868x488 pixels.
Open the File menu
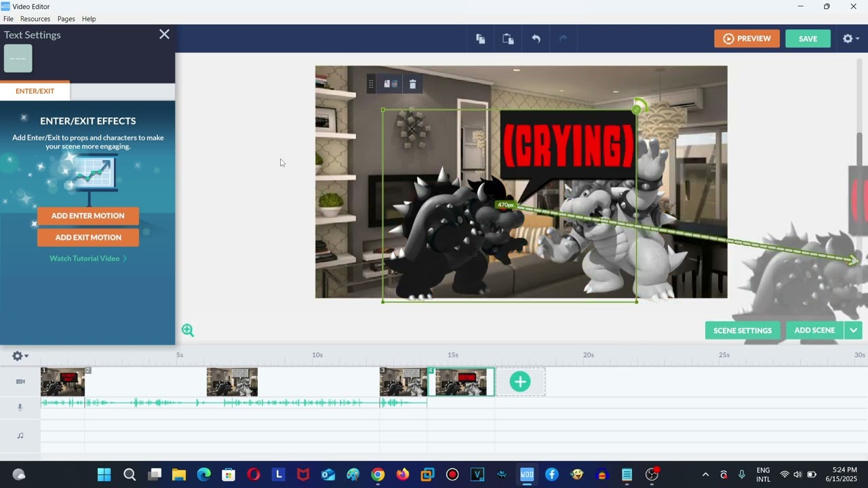click(8, 19)
